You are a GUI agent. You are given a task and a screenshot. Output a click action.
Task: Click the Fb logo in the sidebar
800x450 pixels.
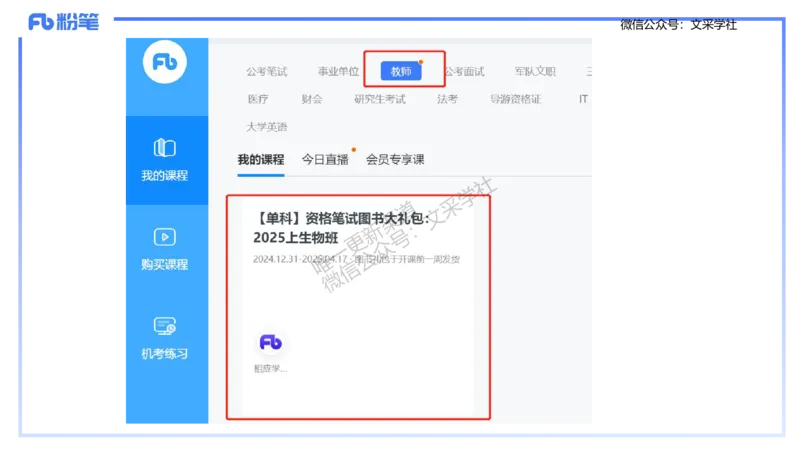click(165, 62)
